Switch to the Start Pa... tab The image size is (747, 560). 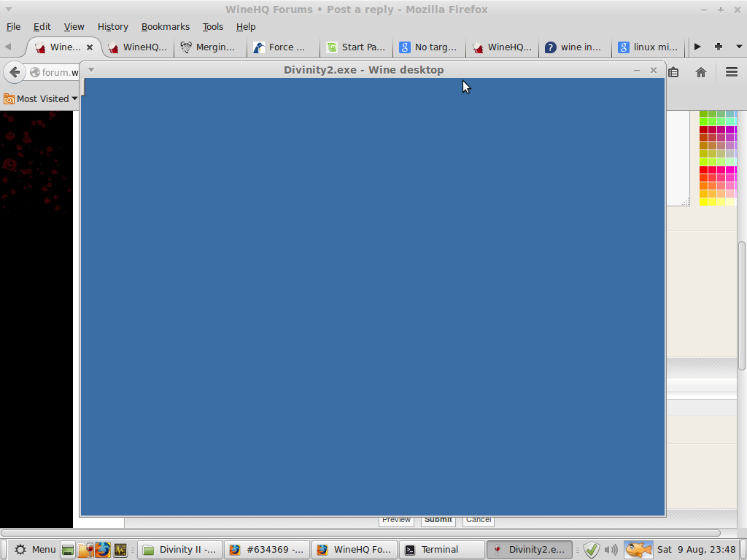point(356,47)
